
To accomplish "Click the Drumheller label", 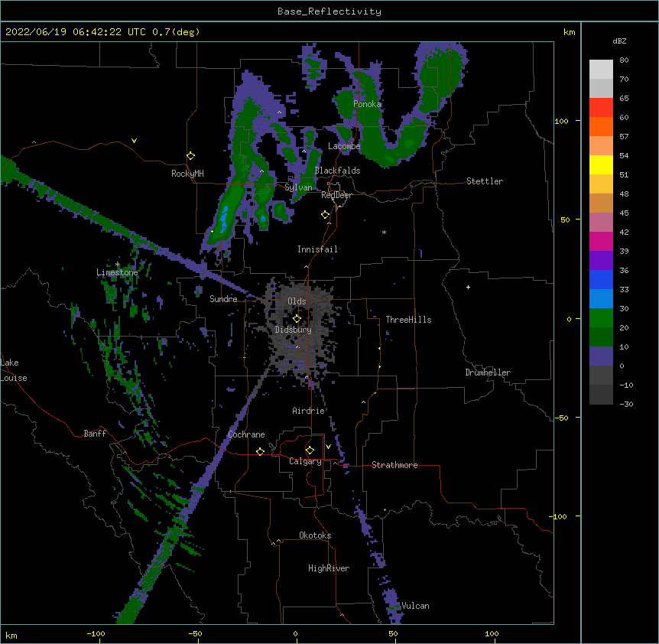I will [488, 372].
